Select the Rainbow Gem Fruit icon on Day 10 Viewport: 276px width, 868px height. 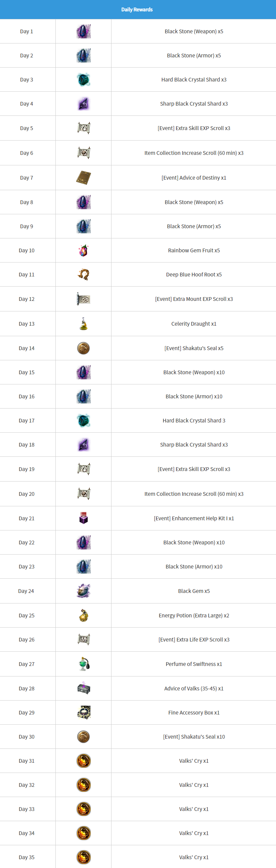83,250
